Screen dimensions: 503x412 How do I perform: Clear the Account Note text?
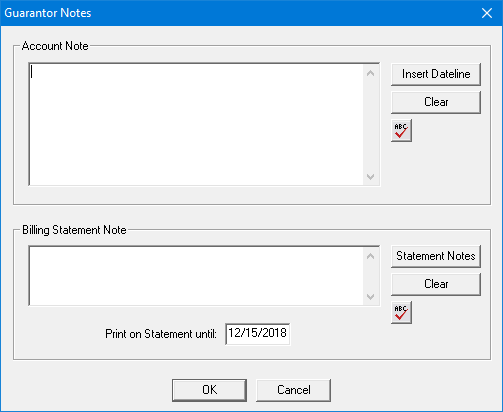436,102
